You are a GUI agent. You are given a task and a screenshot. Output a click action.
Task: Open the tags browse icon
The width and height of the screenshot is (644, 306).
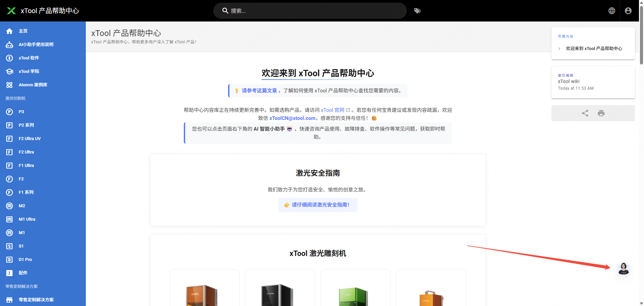pyautogui.click(x=417, y=11)
